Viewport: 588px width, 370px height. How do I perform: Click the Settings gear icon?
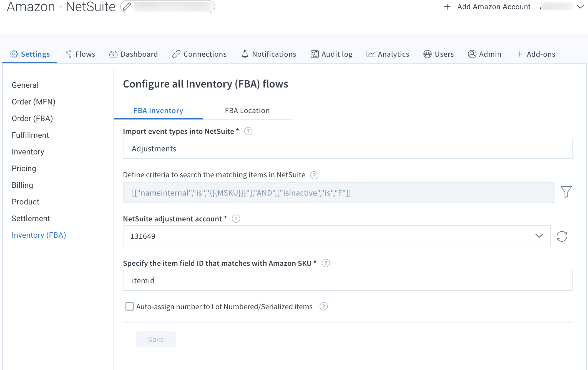[14, 54]
